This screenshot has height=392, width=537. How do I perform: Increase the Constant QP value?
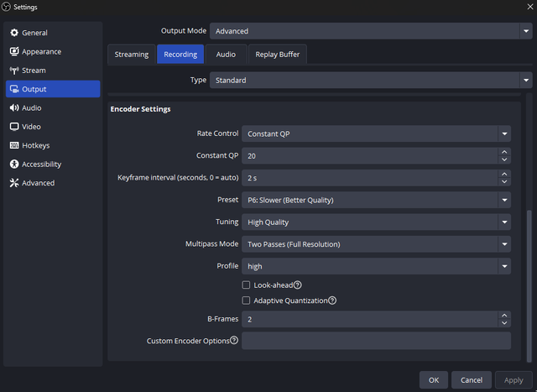point(504,152)
